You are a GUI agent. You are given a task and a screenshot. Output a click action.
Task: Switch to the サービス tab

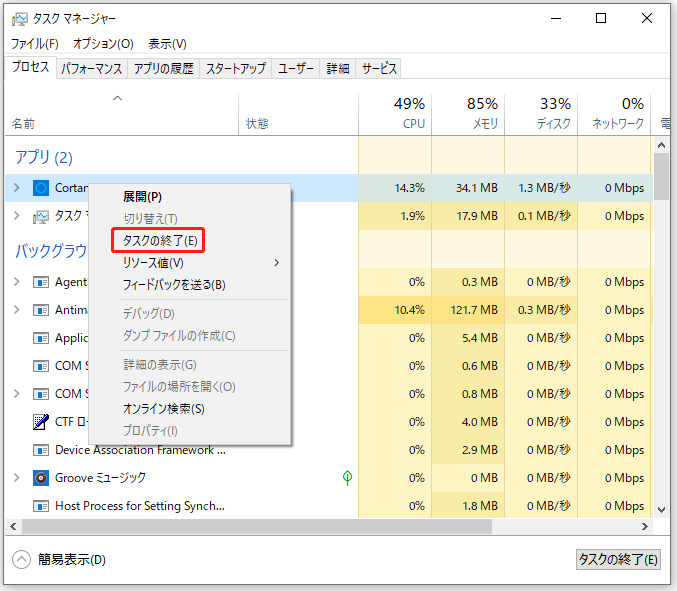pyautogui.click(x=379, y=69)
